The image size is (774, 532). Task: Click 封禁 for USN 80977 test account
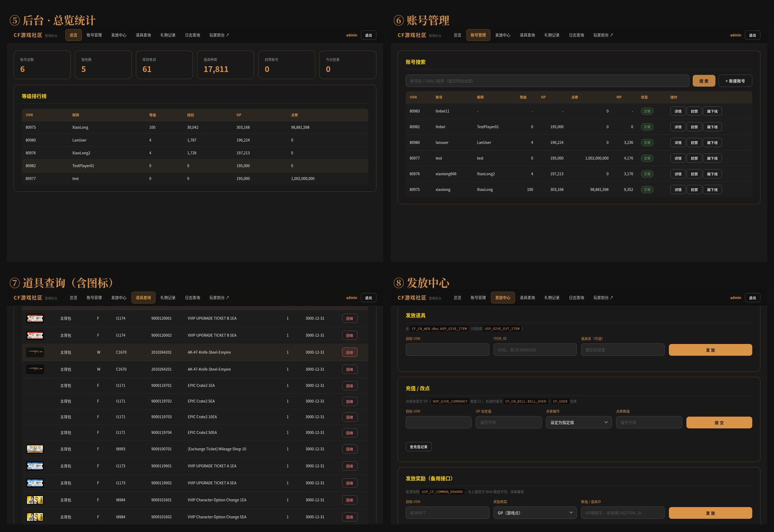[694, 158]
